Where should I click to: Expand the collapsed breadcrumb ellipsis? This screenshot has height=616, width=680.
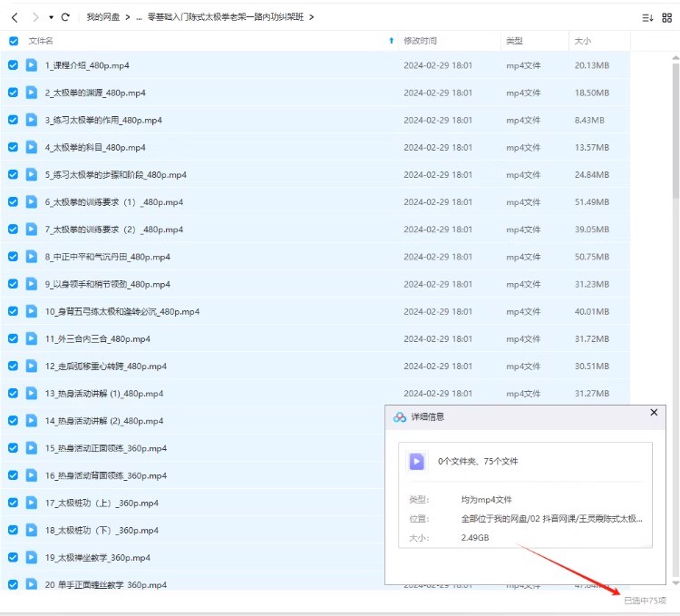click(139, 17)
